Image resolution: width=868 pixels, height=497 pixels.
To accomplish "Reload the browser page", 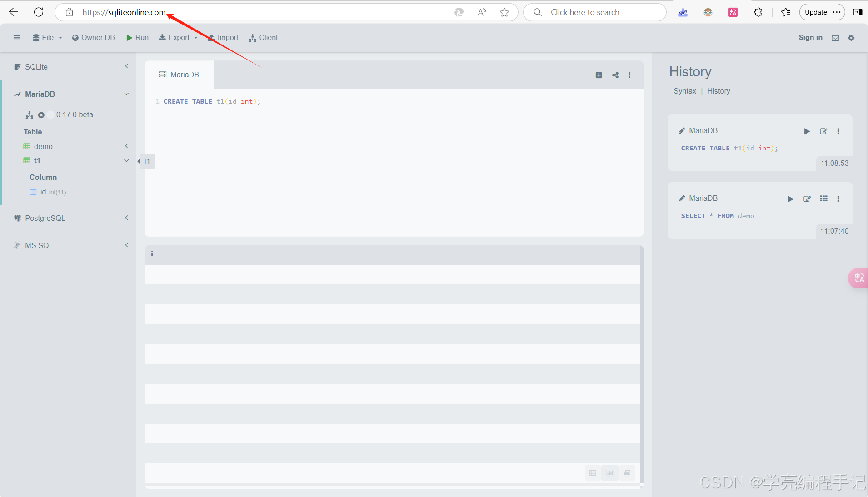I will coord(39,12).
